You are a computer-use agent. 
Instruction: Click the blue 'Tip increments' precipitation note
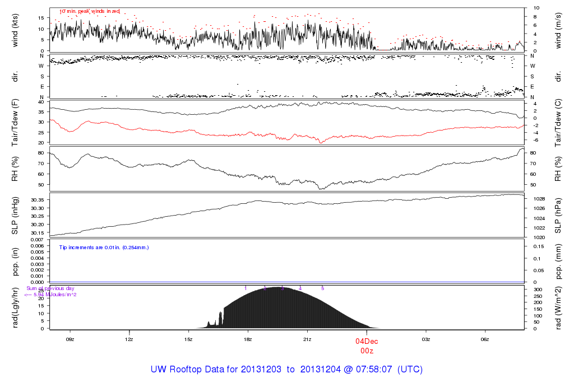(104, 247)
